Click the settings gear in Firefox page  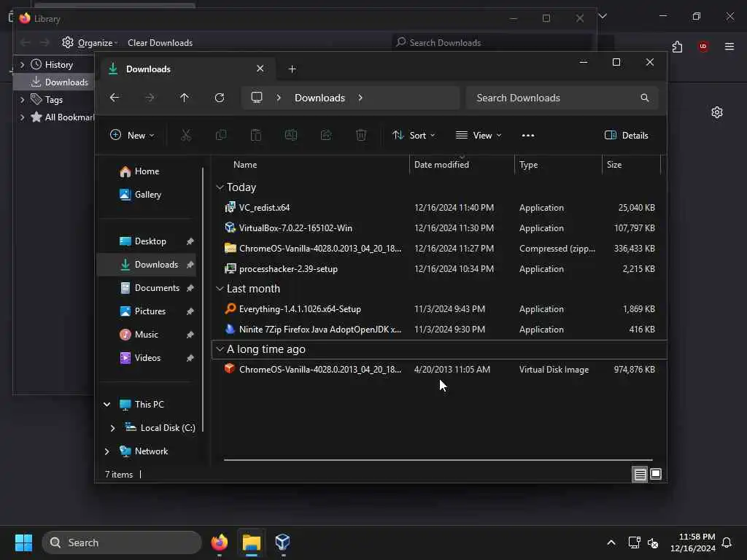pyautogui.click(x=717, y=112)
